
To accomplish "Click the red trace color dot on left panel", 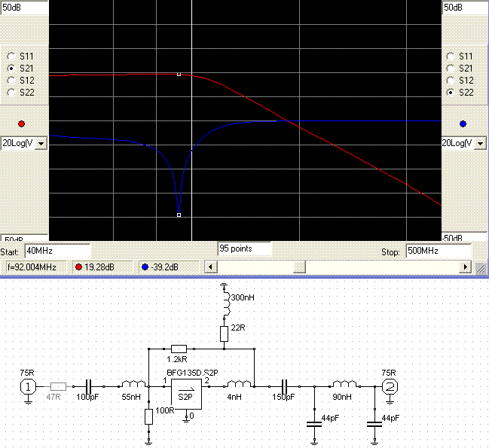I will (x=22, y=124).
